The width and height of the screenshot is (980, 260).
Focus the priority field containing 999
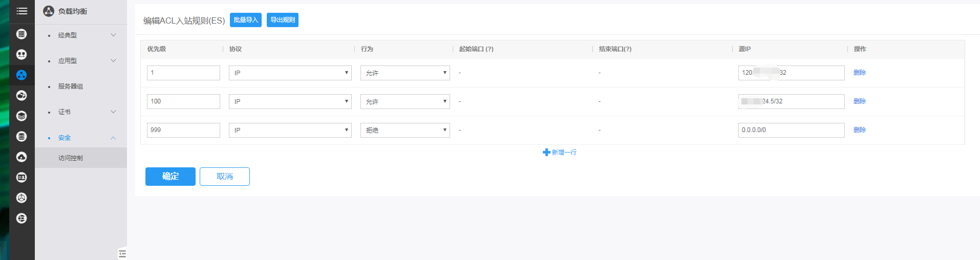point(183,130)
